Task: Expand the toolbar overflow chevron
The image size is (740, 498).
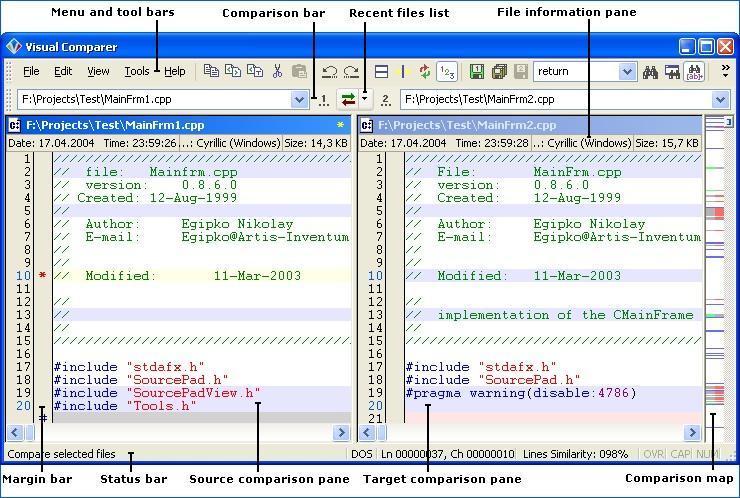Action: pos(726,71)
